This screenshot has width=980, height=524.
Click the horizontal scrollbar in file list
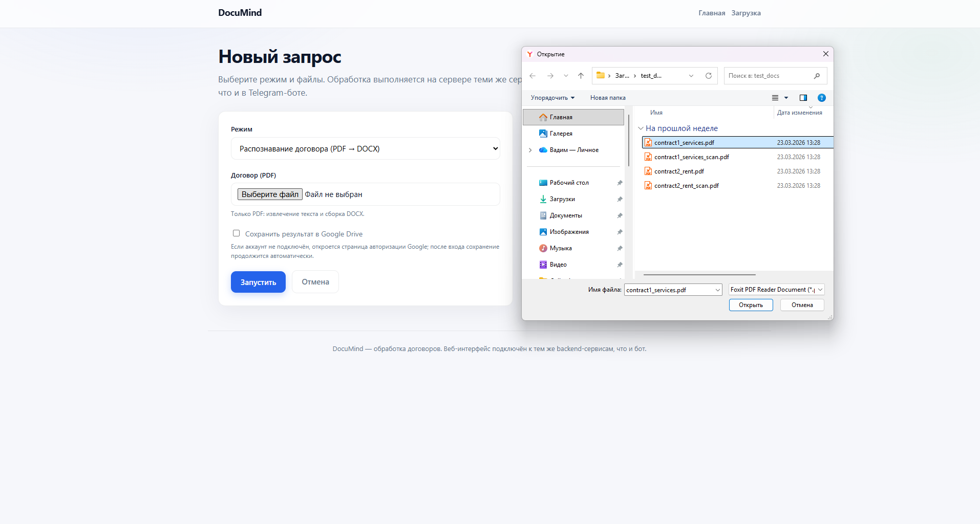pos(699,275)
